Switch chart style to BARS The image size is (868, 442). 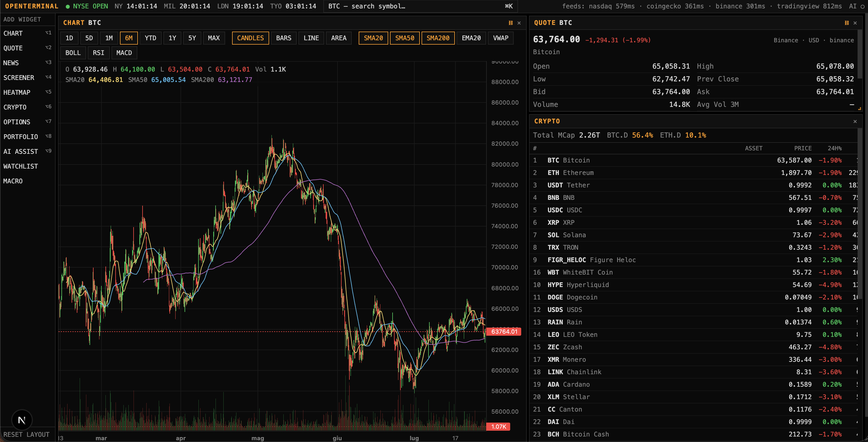(x=283, y=38)
